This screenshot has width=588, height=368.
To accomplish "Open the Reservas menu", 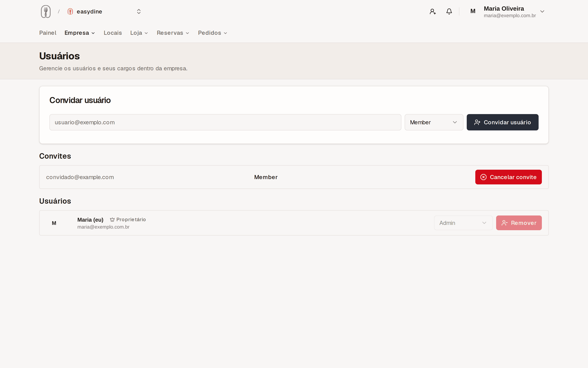I will coord(173,33).
